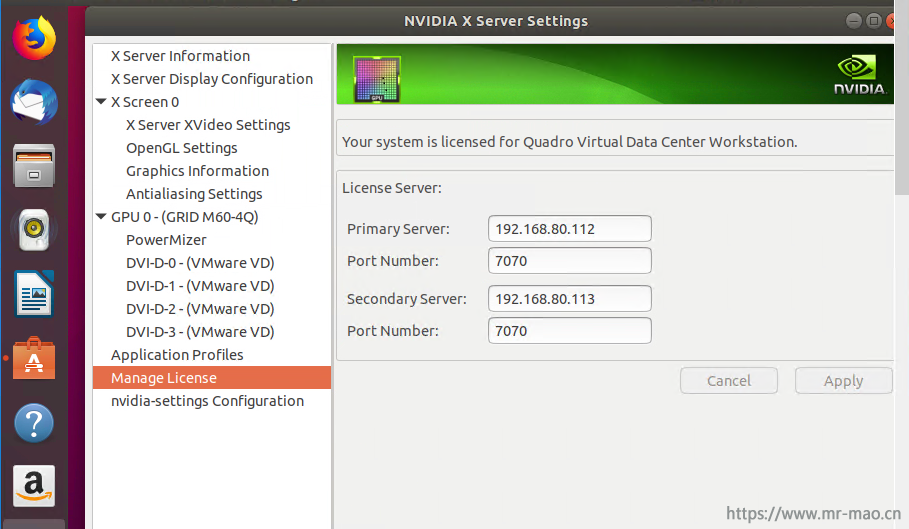
Task: Launch LibreOffice Writer from the dock
Action: click(x=34, y=294)
